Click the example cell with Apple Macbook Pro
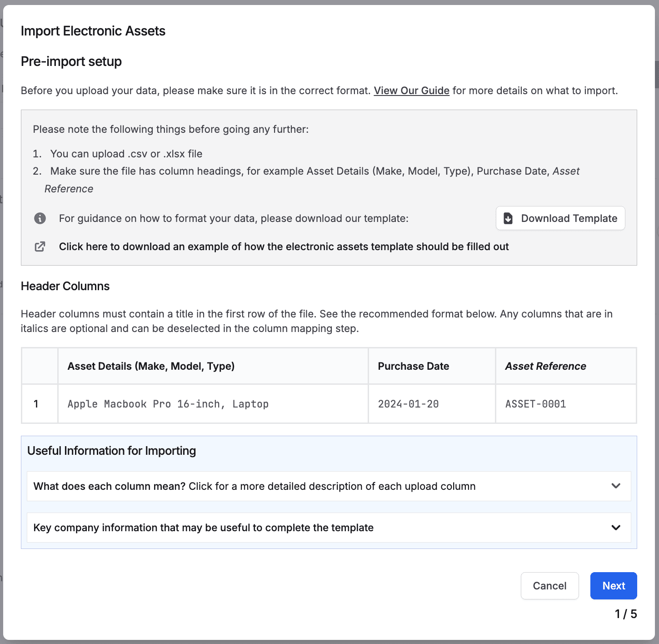Viewport: 659px width, 644px height. (x=168, y=404)
